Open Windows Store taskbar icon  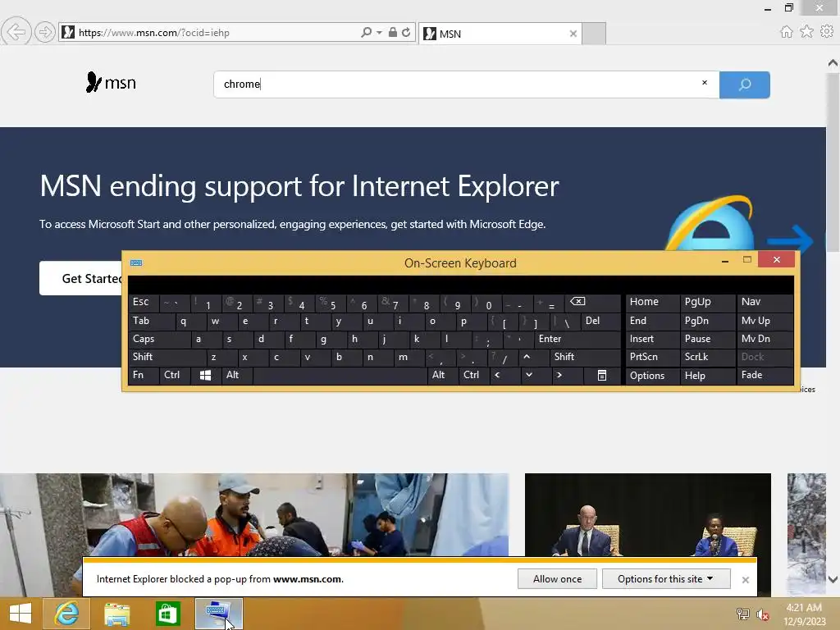pyautogui.click(x=167, y=614)
